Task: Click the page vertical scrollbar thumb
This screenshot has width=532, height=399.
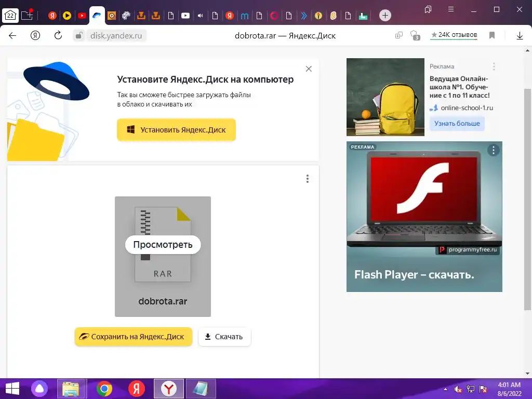Action: [x=527, y=199]
